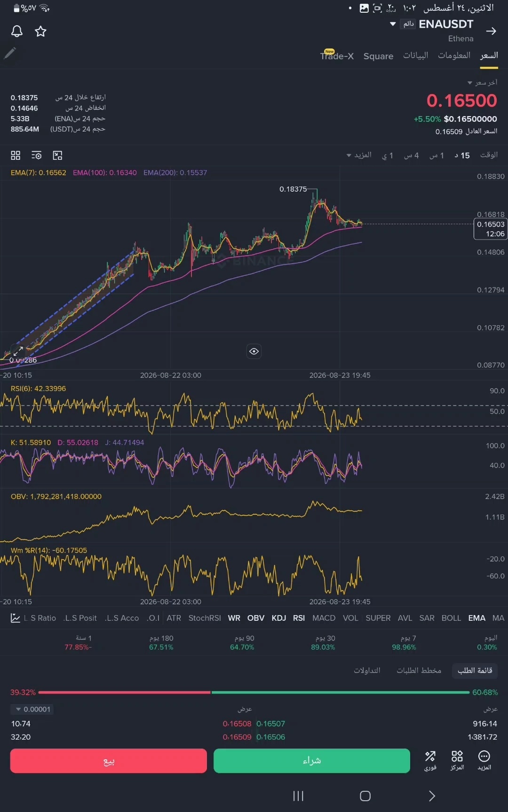The height and width of the screenshot is (812, 508).
Task: Switch to the Trades (التداولات) tab
Action: tap(367, 671)
